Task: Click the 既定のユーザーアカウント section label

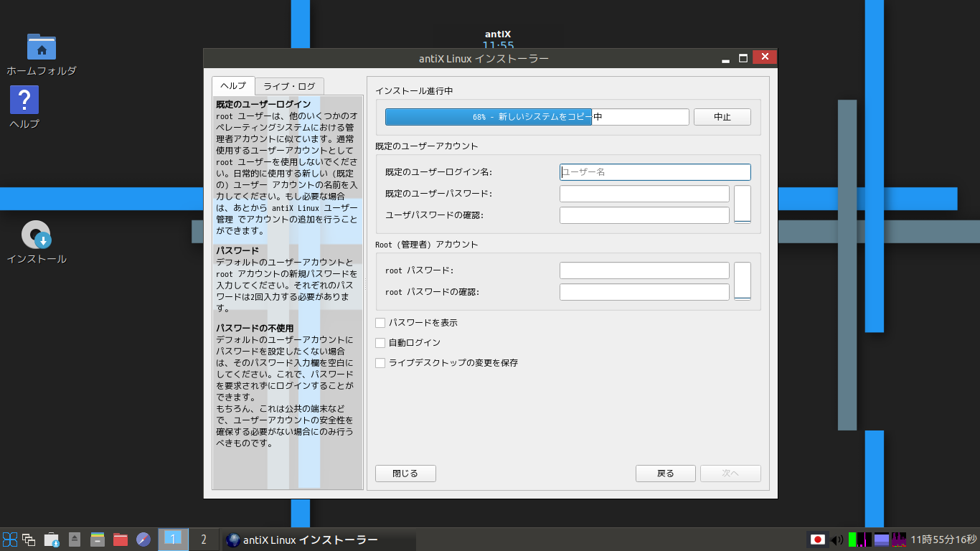Action: (x=426, y=146)
